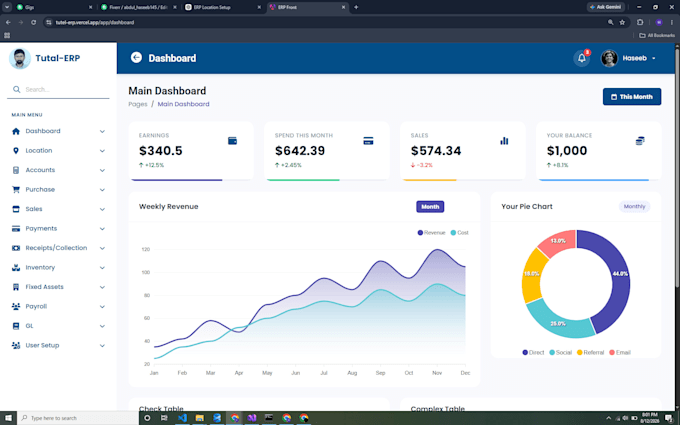Reload the page in the browser
Image resolution: width=680 pixels, height=425 pixels.
click(x=33, y=22)
